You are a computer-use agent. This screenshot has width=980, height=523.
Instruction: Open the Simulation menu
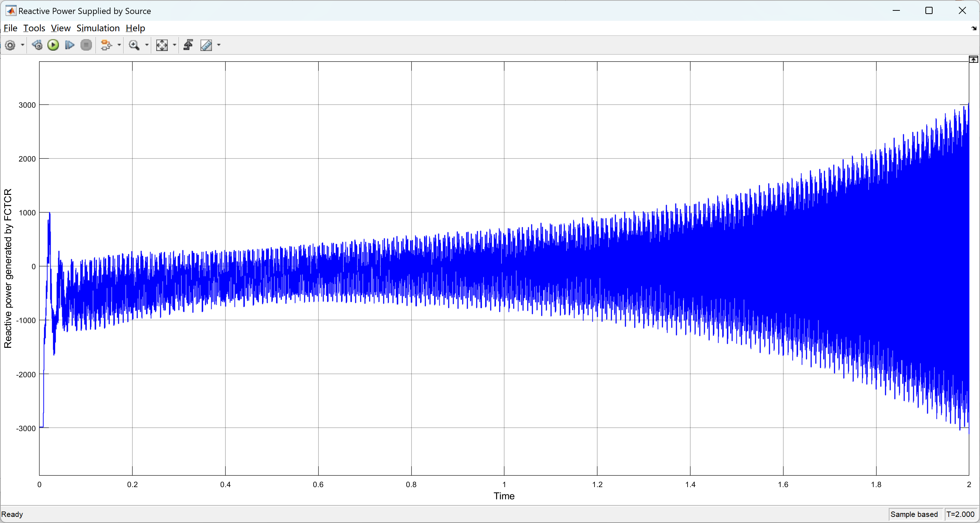[x=98, y=28]
